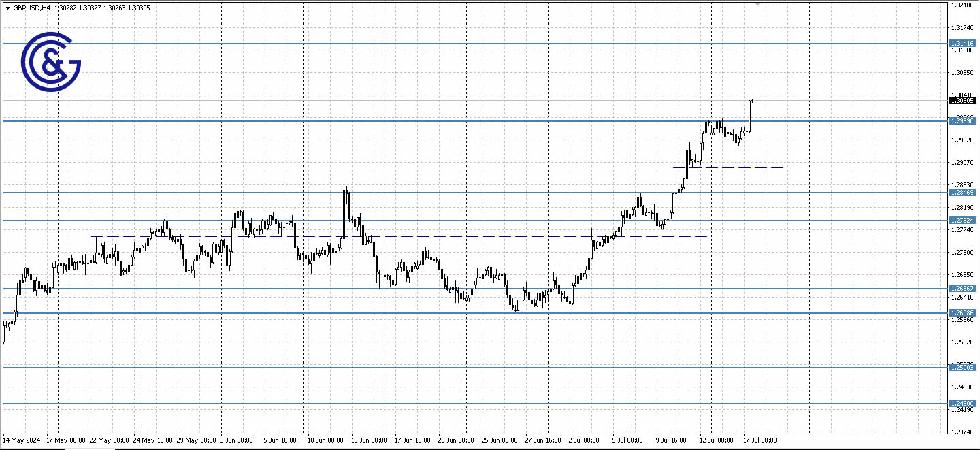Click the 1.26086 support label
980x450 pixels.
point(962,311)
